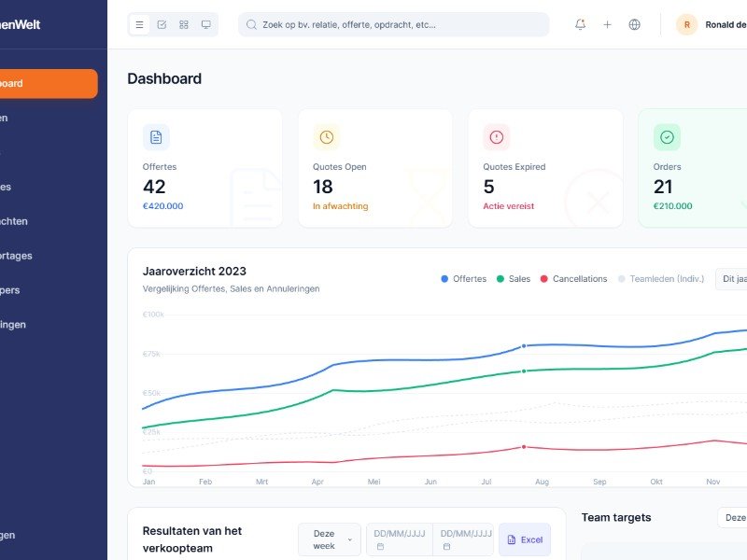This screenshot has height=560, width=747.
Task: Hide the Cancellations series in legend
Action: pos(573,279)
